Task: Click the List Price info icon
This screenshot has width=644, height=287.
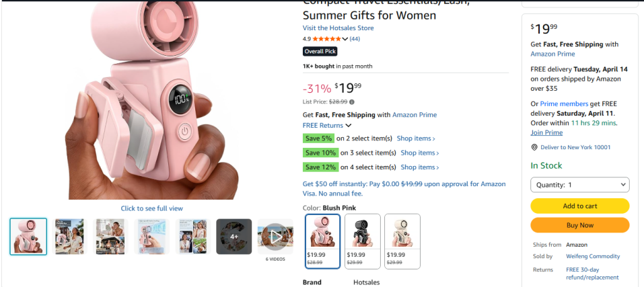Action: pos(352,102)
